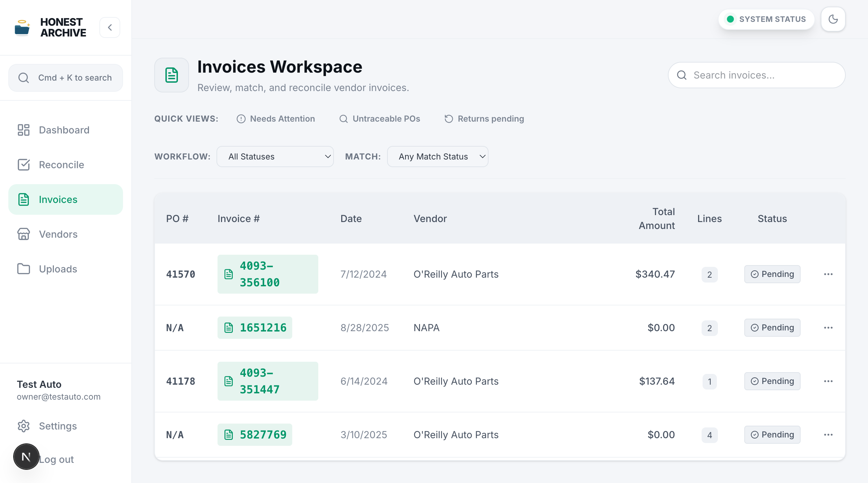The width and height of the screenshot is (868, 483).
Task: Click the Invoice # column header
Action: click(239, 219)
